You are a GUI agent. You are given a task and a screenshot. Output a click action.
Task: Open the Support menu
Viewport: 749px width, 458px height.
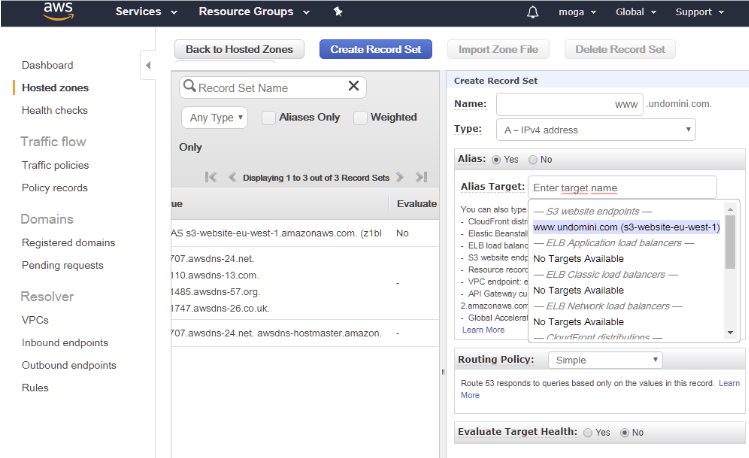tap(700, 12)
